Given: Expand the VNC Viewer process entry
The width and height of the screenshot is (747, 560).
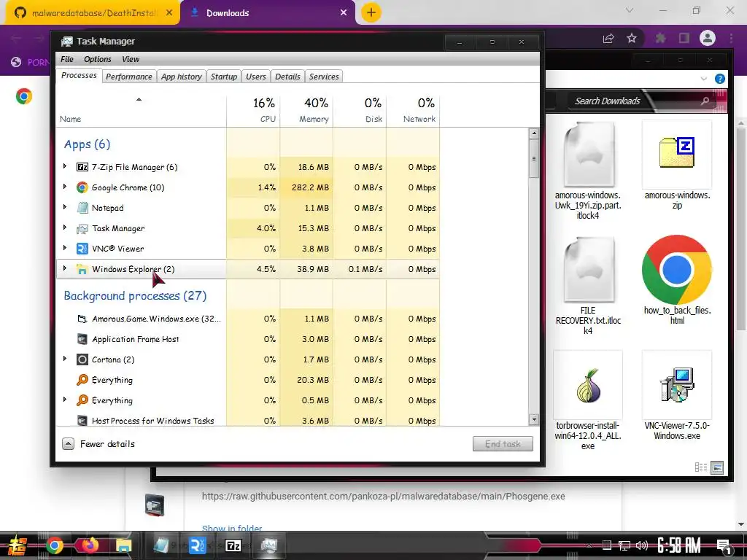Looking at the screenshot, I should (x=65, y=248).
